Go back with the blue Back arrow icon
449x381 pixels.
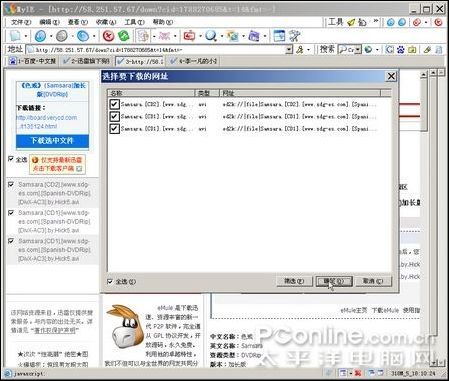[x=40, y=36]
